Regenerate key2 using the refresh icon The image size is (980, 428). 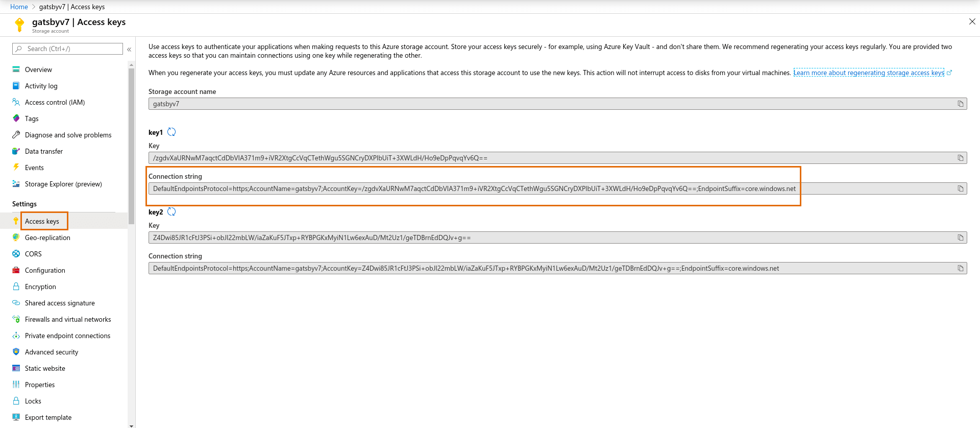tap(171, 211)
